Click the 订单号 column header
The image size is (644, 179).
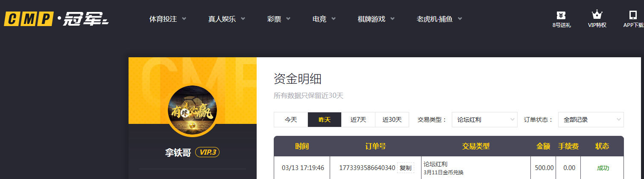pyautogui.click(x=375, y=147)
